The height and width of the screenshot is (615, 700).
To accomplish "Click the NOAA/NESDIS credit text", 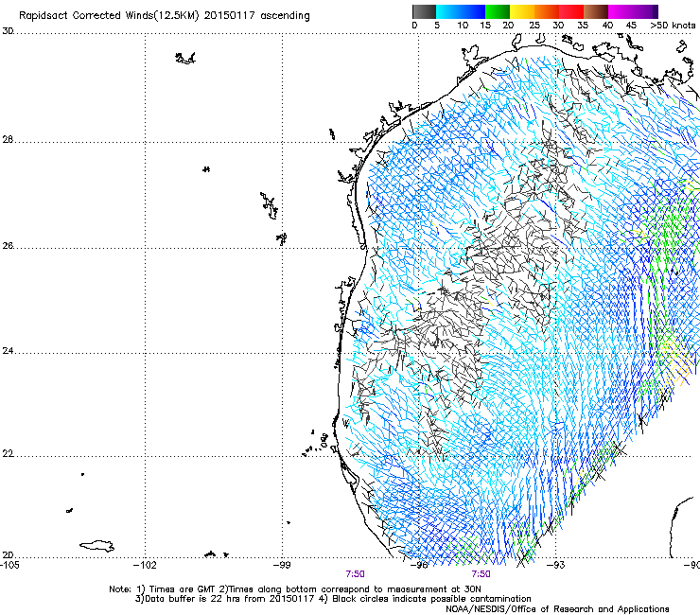I will 557,608.
